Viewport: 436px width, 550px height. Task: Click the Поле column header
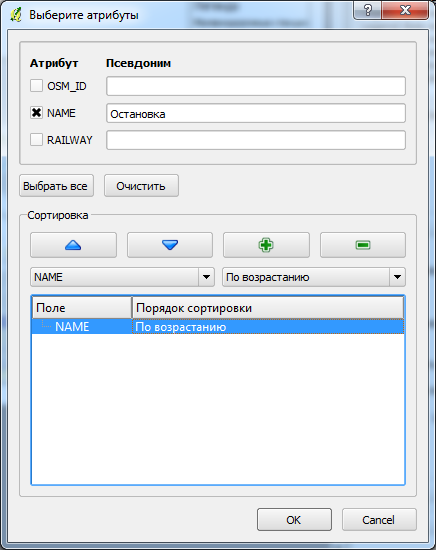82,308
